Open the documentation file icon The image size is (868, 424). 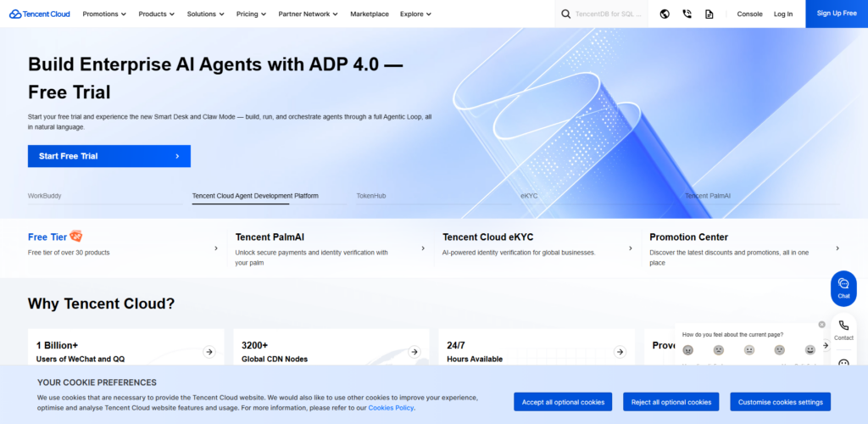coord(709,14)
